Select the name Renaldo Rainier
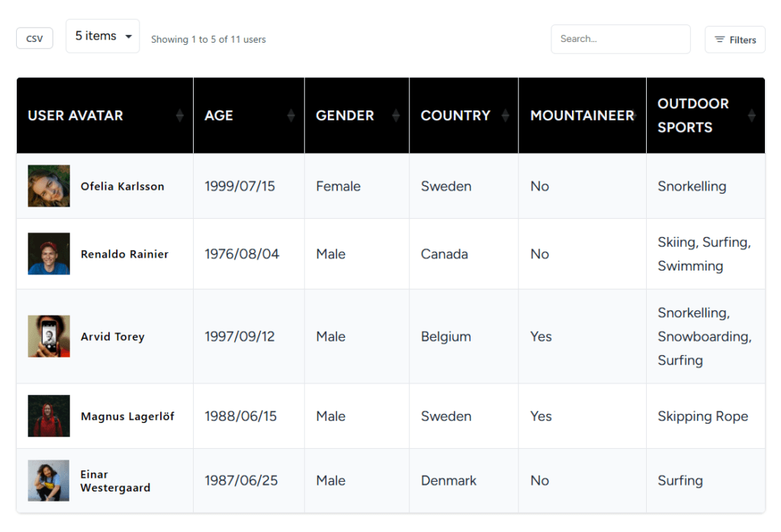 [x=124, y=255]
